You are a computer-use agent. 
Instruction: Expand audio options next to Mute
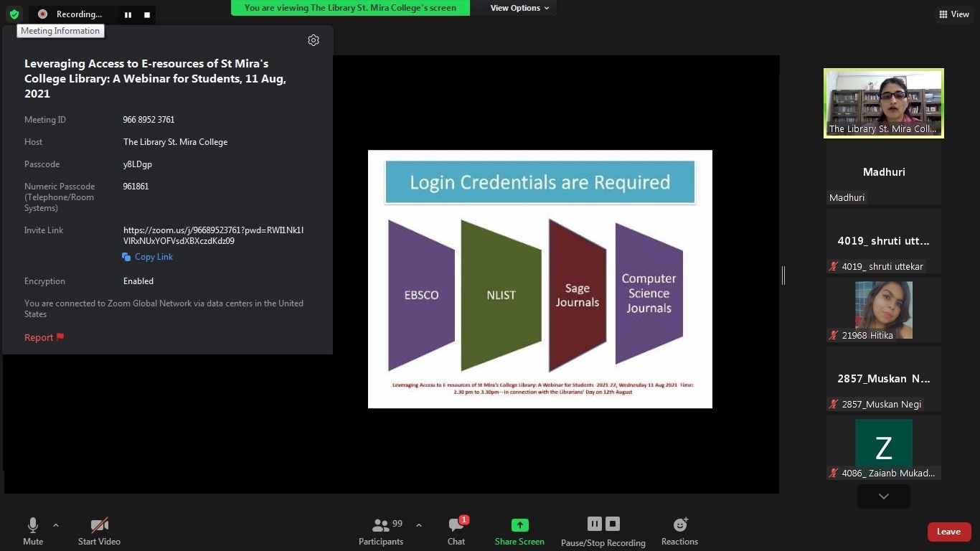pyautogui.click(x=55, y=524)
